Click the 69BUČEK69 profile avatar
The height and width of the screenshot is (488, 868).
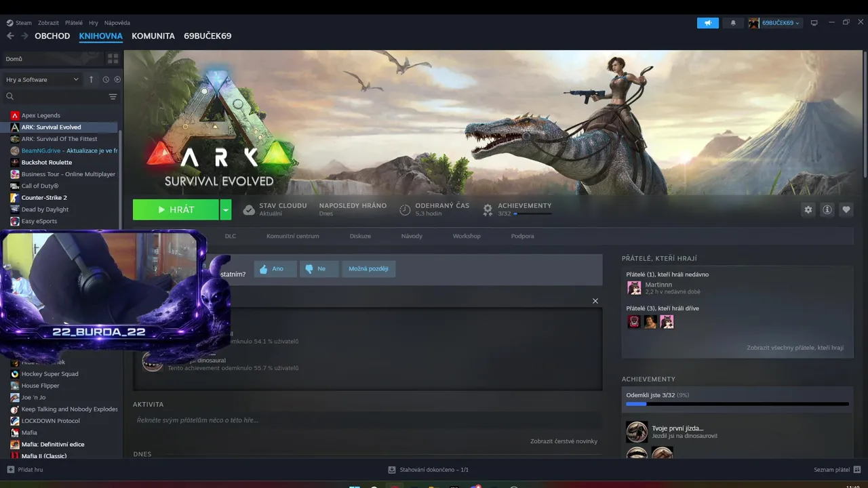753,23
